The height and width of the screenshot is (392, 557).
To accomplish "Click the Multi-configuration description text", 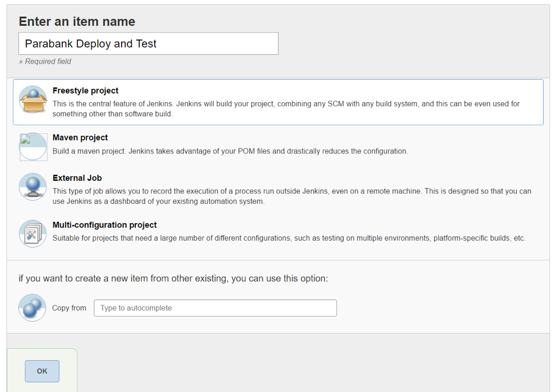I will 289,238.
